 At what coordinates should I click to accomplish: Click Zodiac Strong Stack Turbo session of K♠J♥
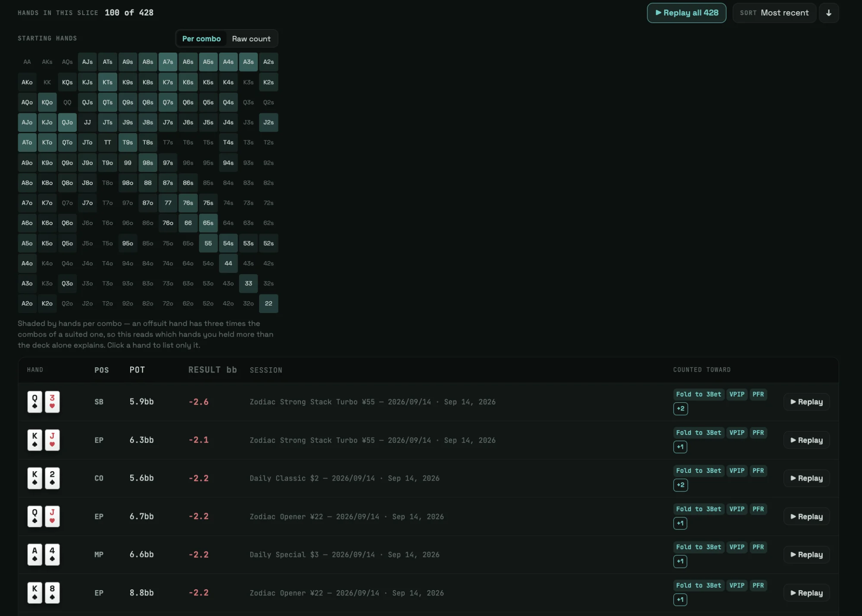pos(373,440)
